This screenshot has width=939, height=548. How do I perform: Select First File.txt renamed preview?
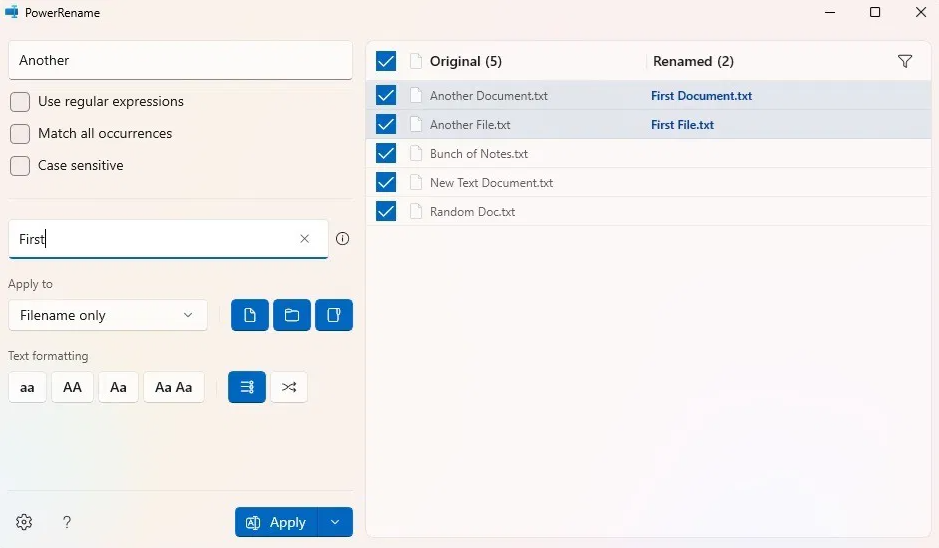682,125
